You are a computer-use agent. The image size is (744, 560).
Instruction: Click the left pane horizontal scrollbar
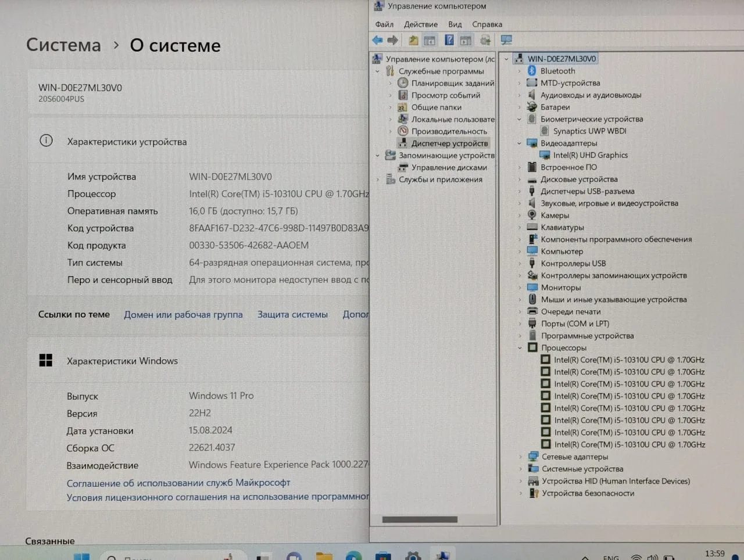[420, 519]
